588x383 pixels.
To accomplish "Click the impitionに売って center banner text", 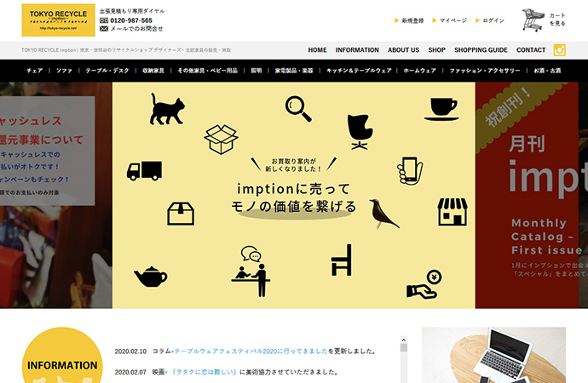I will pyautogui.click(x=293, y=197).
